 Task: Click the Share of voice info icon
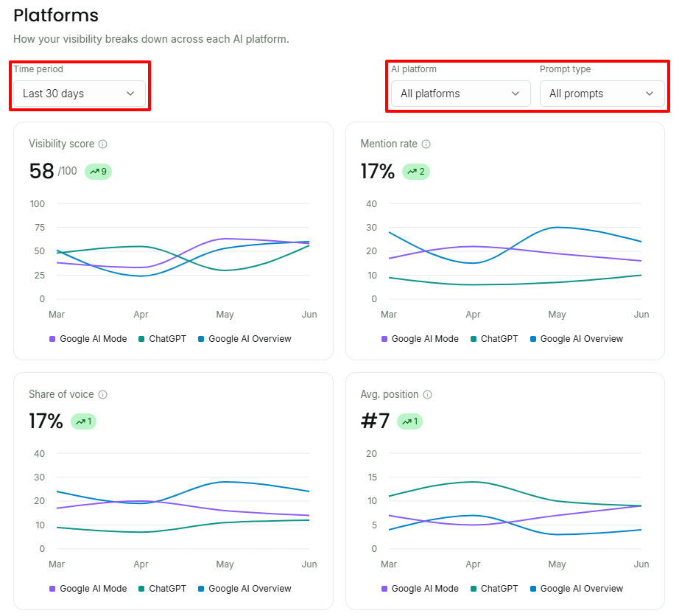(102, 394)
